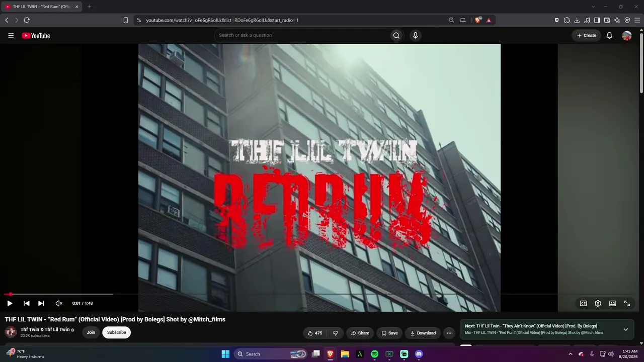Share the Red Rum video
This screenshot has height=362, width=644.
[x=360, y=333]
